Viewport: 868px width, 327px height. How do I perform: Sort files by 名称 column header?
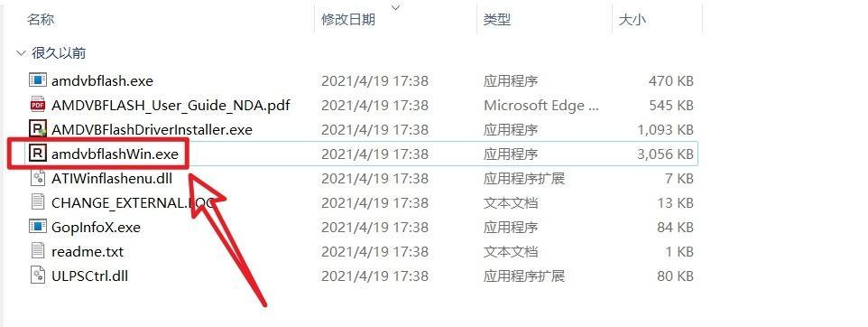pyautogui.click(x=41, y=20)
